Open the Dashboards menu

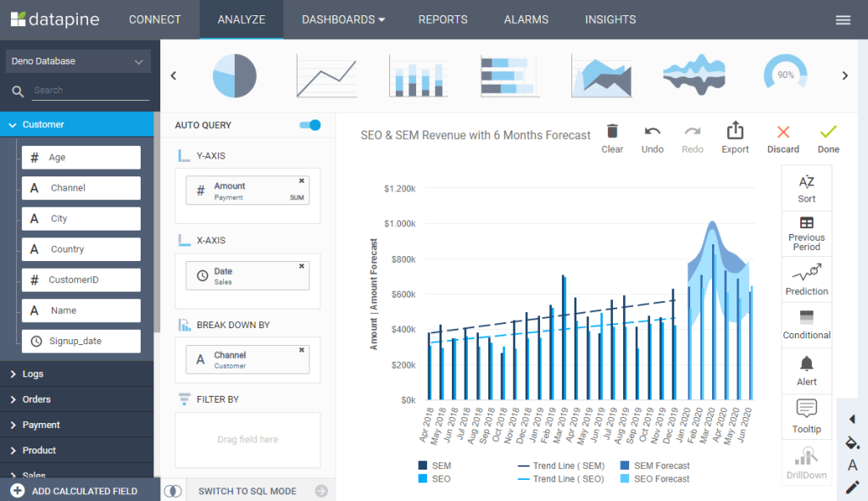[342, 19]
